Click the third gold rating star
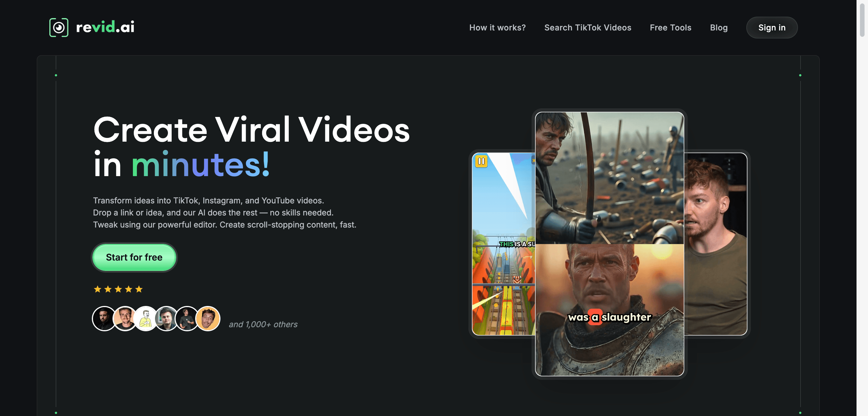The height and width of the screenshot is (416, 868). pos(118,289)
